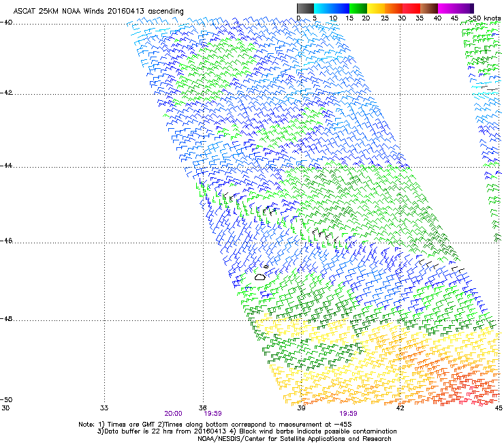Click the map title 'ASCAT 25KM NOAA Winds 20160413 ascending'
This screenshot has height=443, width=504.
click(x=98, y=12)
